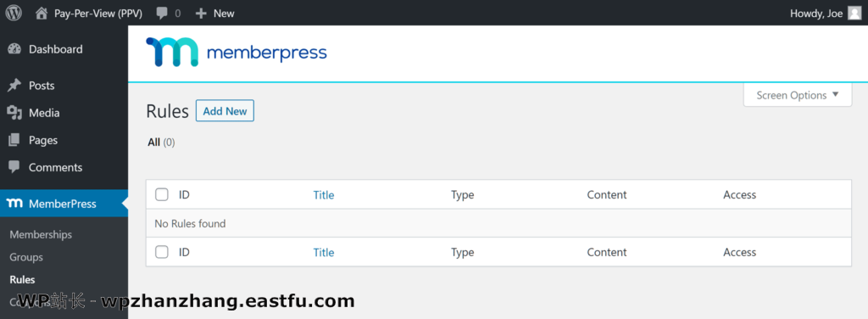Go to Memberships submenu item

tap(41, 234)
